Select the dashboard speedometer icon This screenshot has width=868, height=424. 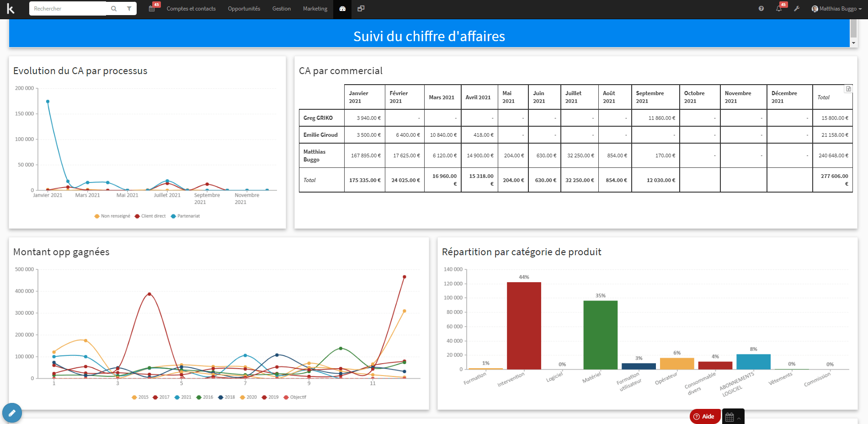point(342,8)
